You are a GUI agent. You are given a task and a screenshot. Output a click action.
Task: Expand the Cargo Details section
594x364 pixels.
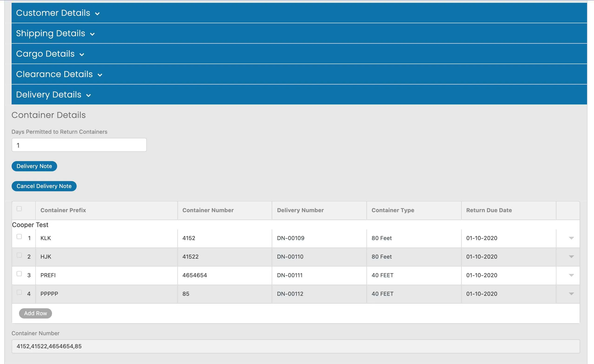(50, 54)
